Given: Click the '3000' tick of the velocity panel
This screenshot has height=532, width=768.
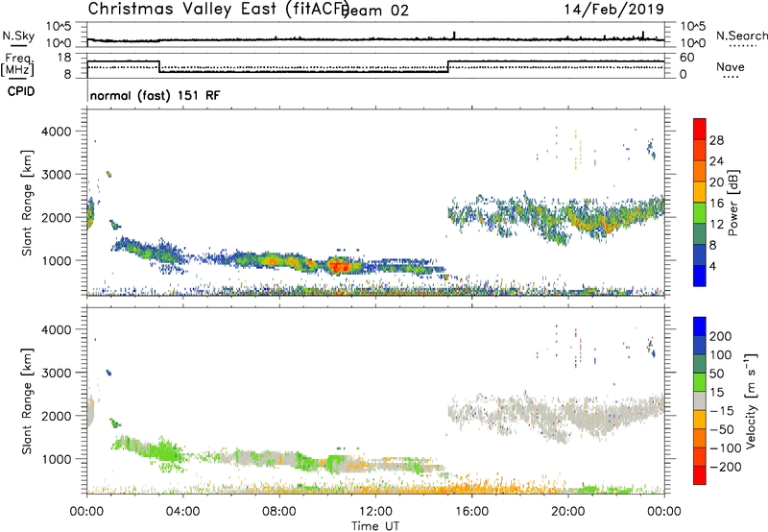Looking at the screenshot, I should [x=57, y=373].
